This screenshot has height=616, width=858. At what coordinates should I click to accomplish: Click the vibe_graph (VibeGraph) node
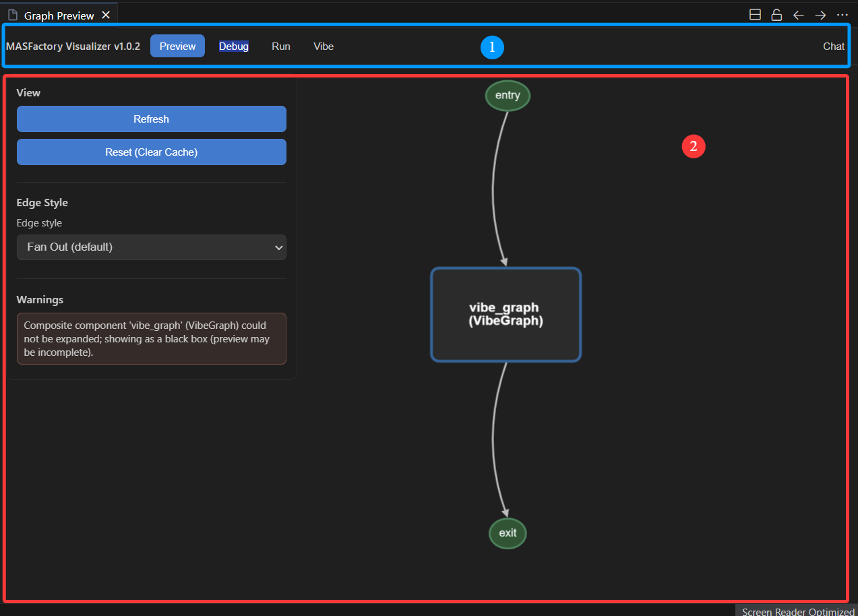click(x=505, y=315)
